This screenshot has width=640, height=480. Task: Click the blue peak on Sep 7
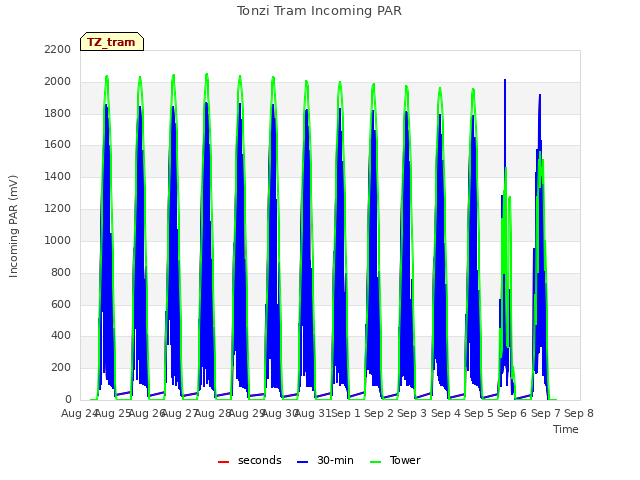[x=540, y=98]
